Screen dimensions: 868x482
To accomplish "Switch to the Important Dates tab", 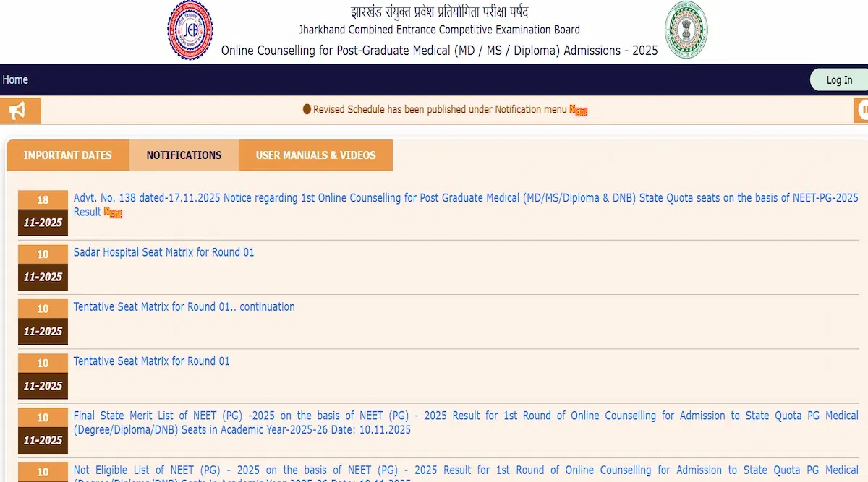I will [68, 155].
